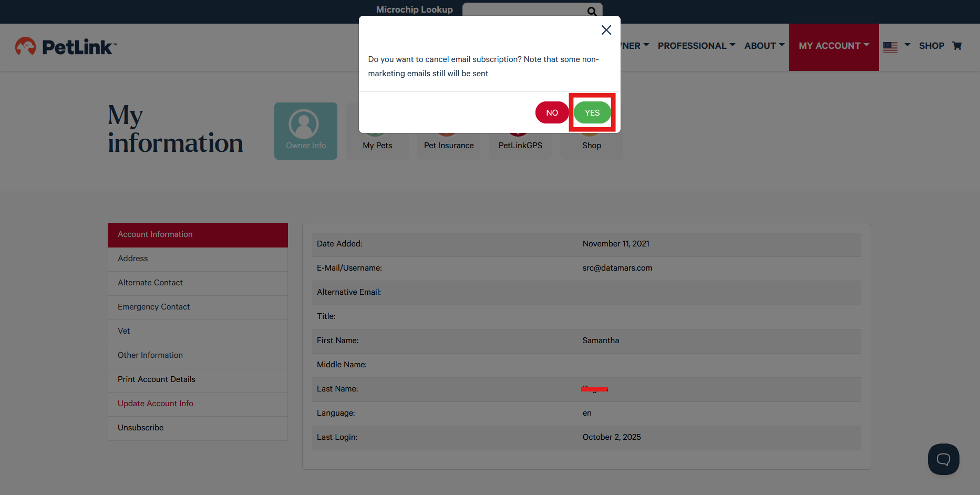Open Other Information section
The width and height of the screenshot is (980, 495).
click(x=198, y=356)
